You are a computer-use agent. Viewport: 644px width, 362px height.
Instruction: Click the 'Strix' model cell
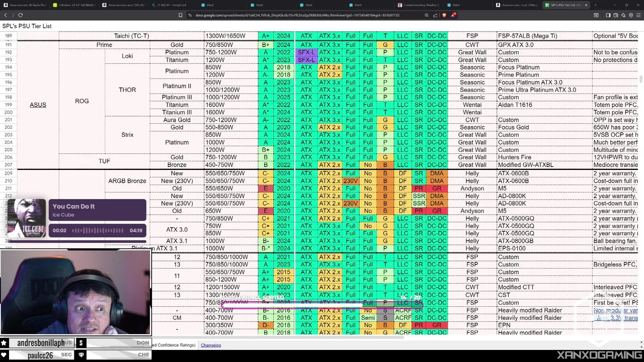click(127, 135)
